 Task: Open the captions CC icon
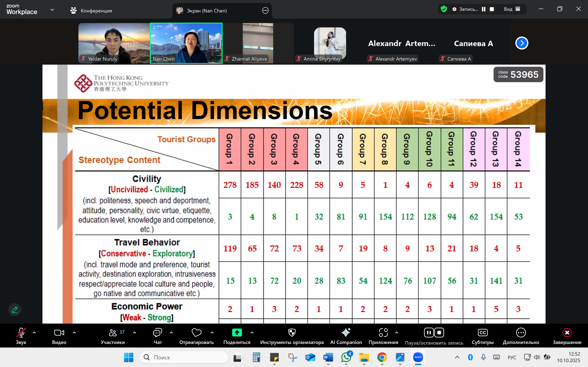482,333
